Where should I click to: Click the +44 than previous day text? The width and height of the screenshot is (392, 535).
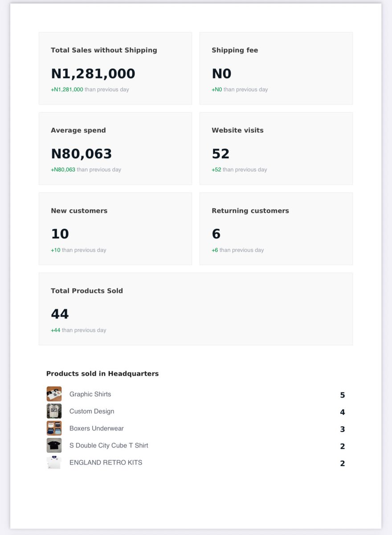pyautogui.click(x=78, y=330)
